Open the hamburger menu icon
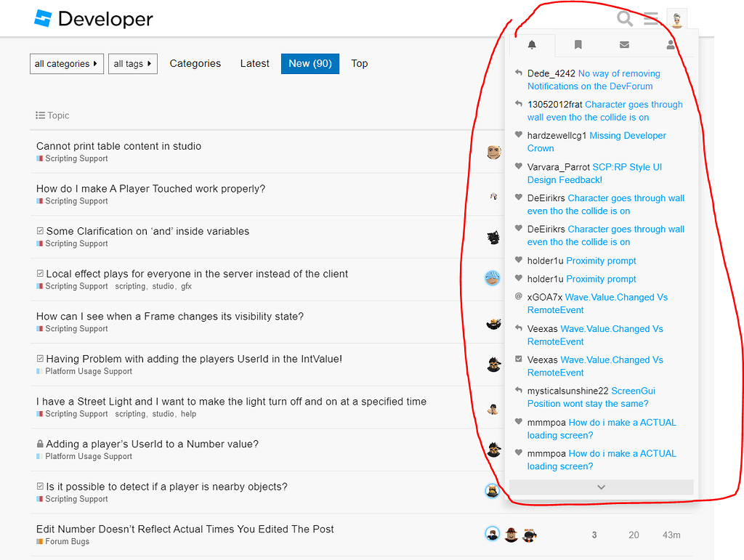The image size is (744, 560). pos(652,19)
